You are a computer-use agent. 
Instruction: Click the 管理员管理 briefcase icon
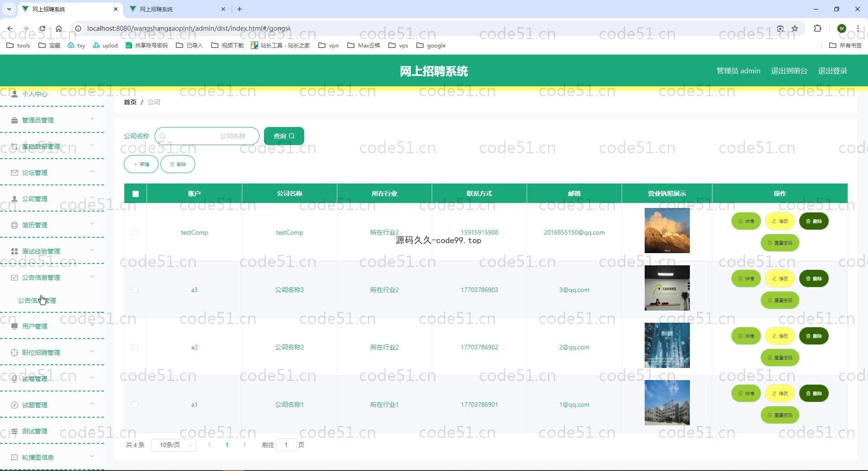tap(14, 120)
